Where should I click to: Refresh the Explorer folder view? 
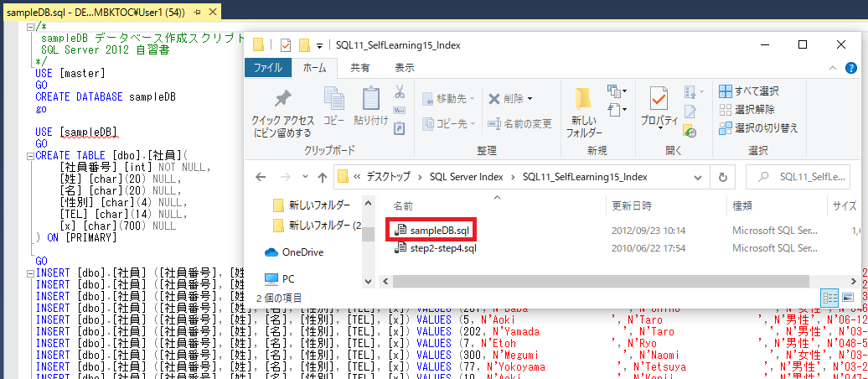point(722,177)
